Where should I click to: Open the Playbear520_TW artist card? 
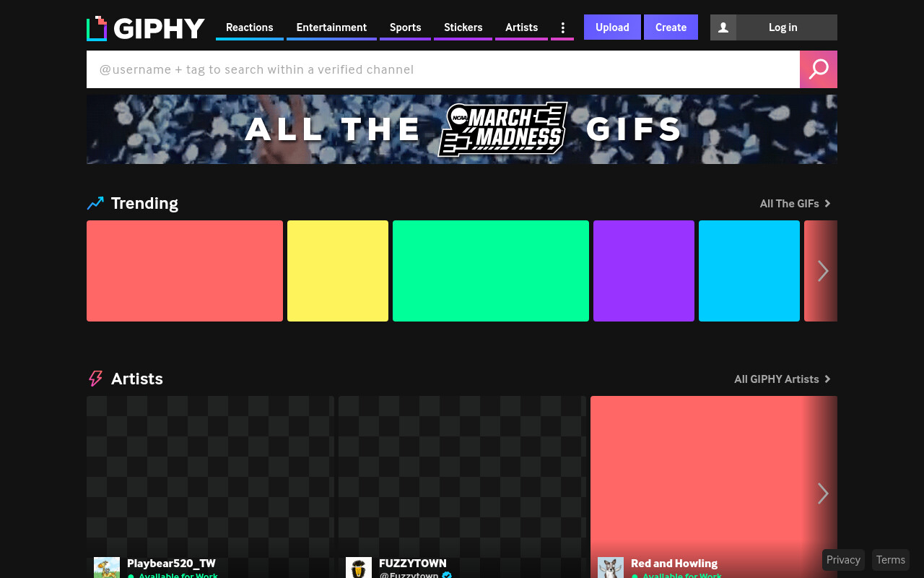[x=210, y=487]
